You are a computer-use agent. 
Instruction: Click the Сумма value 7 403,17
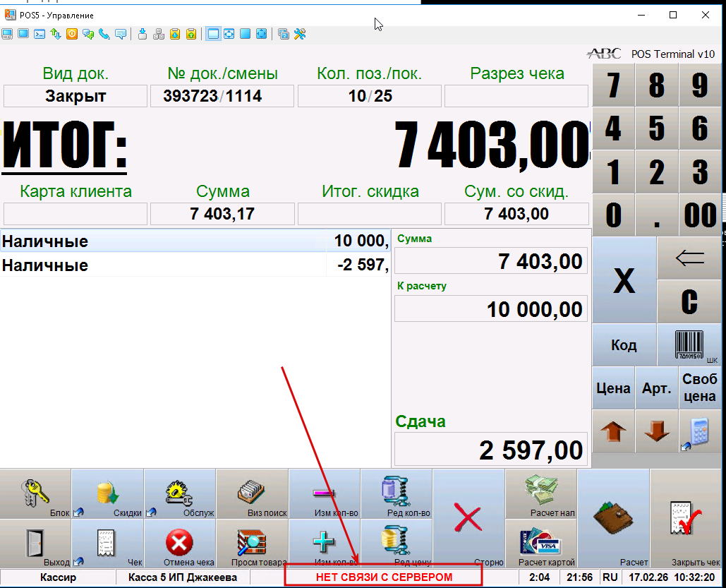coord(222,214)
